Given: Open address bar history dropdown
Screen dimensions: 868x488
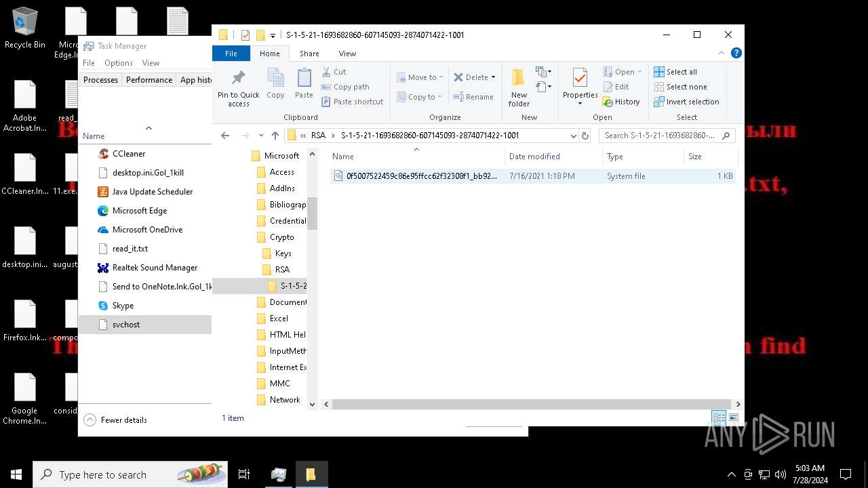Looking at the screenshot, I should 573,136.
